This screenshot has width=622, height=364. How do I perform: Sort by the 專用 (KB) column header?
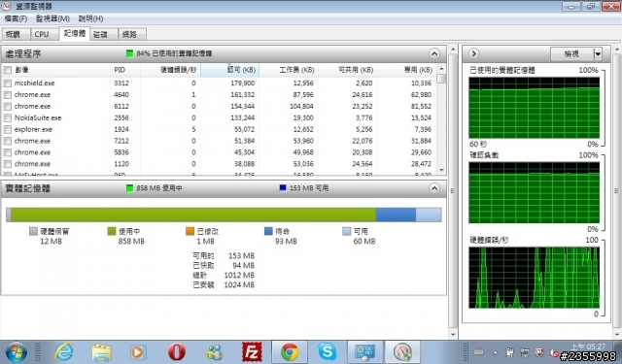pyautogui.click(x=406, y=70)
